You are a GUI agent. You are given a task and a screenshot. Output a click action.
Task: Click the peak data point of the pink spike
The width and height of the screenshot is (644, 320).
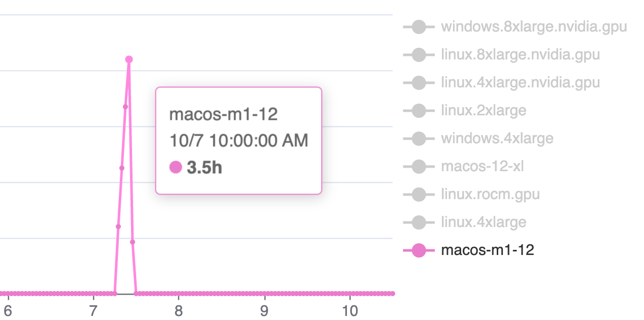128,59
